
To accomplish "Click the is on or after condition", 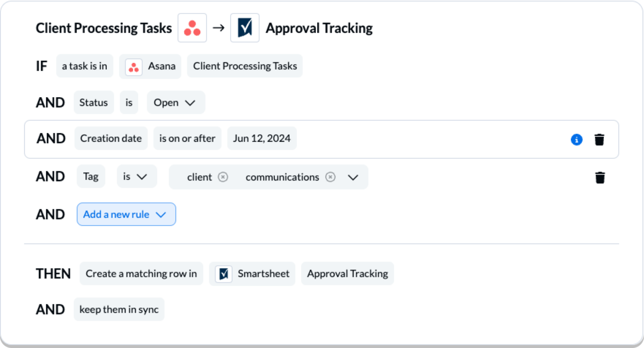I will coord(187,138).
